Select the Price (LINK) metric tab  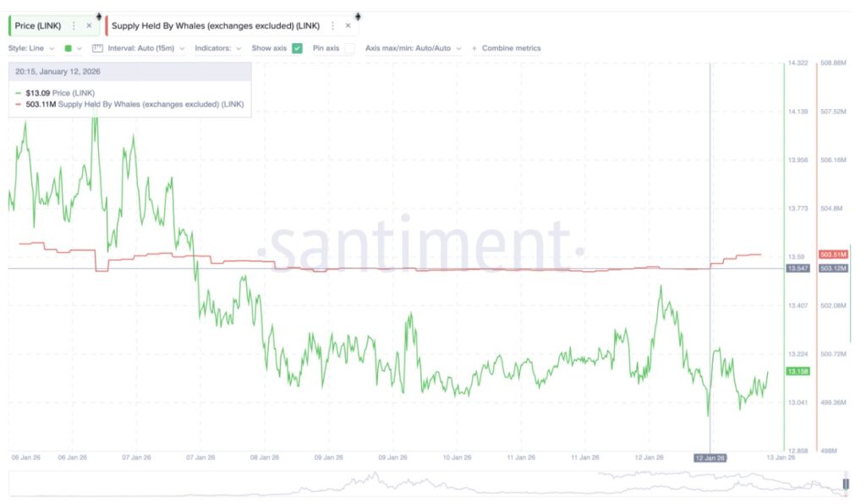tap(37, 26)
